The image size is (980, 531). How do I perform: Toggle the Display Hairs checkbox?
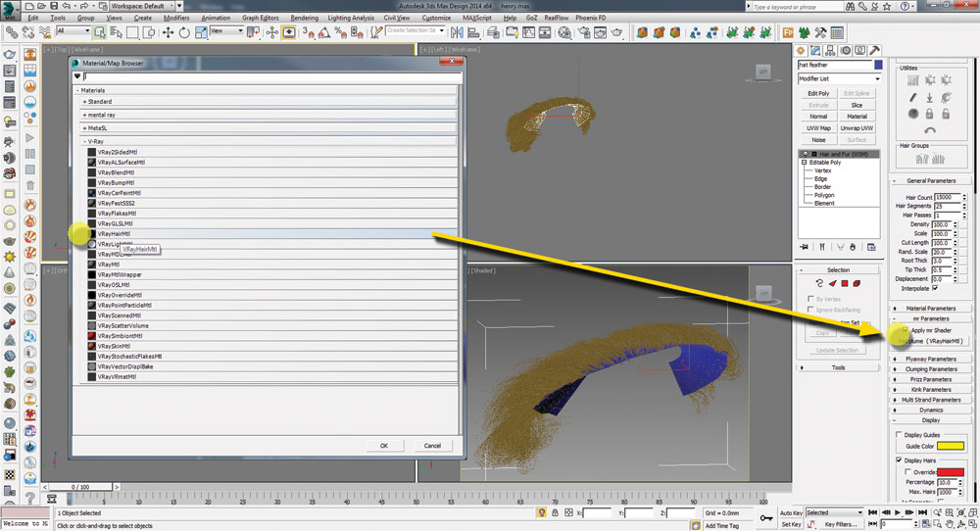coord(899,460)
